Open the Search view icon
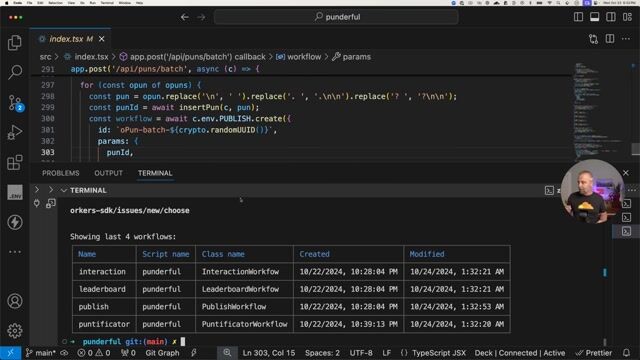Screen dimensions: 640x360 coord(15,72)
